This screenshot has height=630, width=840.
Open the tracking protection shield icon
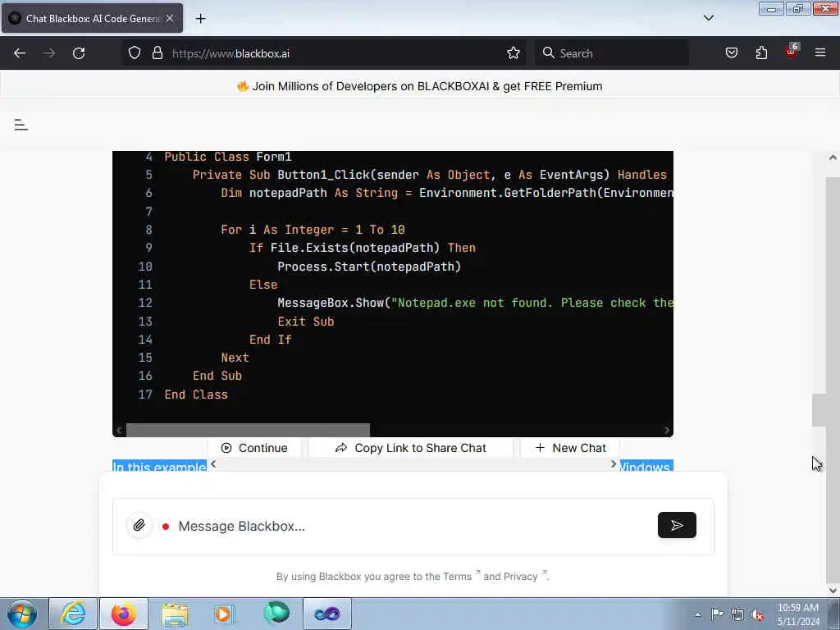pos(135,53)
